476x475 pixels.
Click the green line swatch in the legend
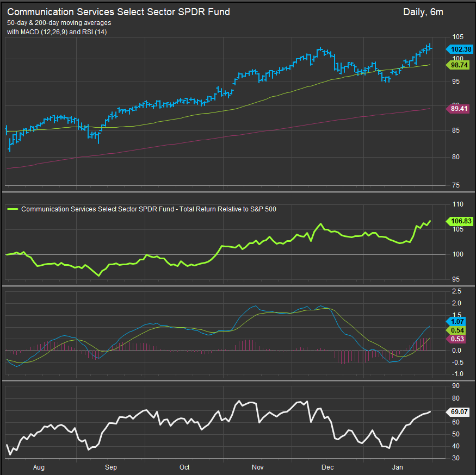pos(13,209)
